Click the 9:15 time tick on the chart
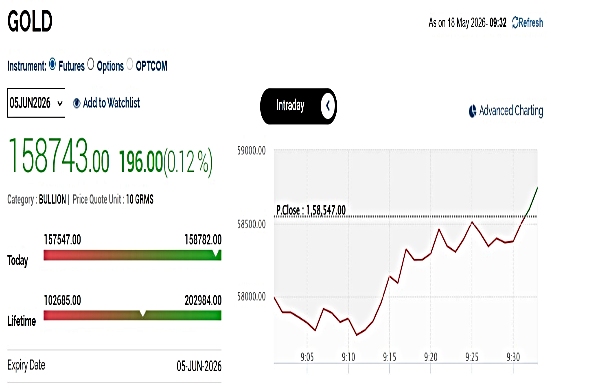The width and height of the screenshot is (600, 388). 390,357
